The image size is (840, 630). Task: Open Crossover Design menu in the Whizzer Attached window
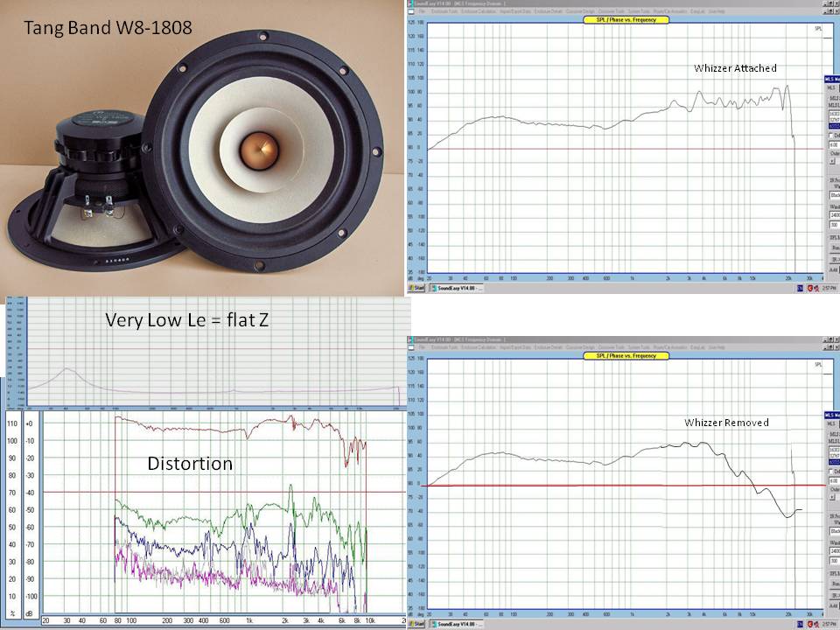pos(580,11)
